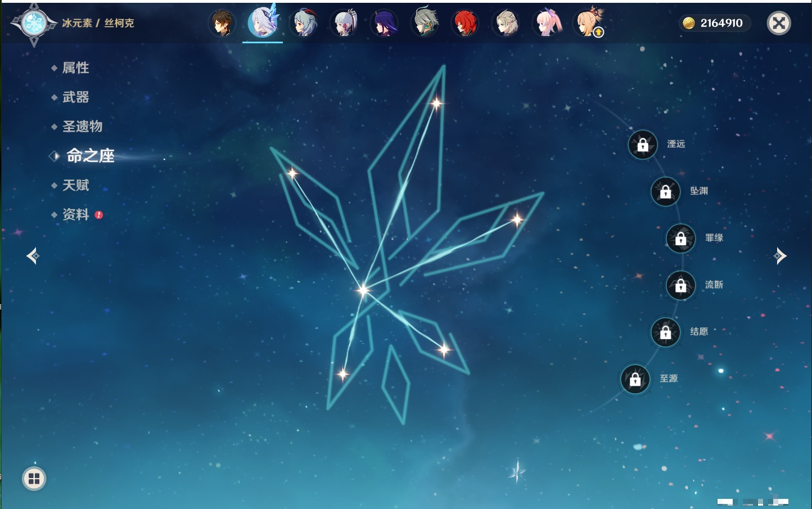Click the lock icon beside 结愿
812x509 pixels.
pyautogui.click(x=666, y=332)
